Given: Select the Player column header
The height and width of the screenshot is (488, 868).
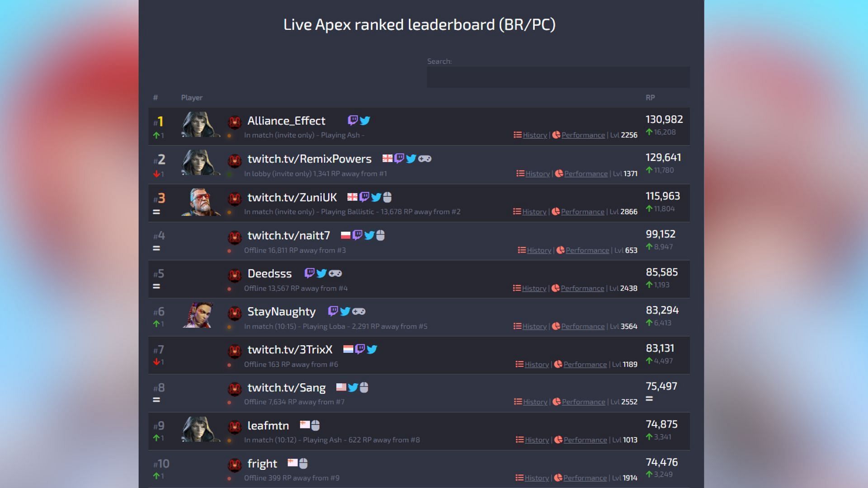Looking at the screenshot, I should click(191, 97).
